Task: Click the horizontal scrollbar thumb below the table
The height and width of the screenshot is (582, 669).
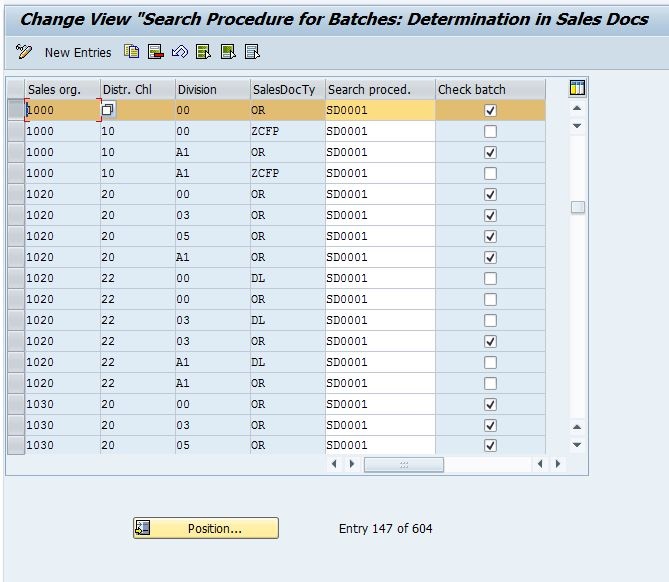Action: coord(404,464)
